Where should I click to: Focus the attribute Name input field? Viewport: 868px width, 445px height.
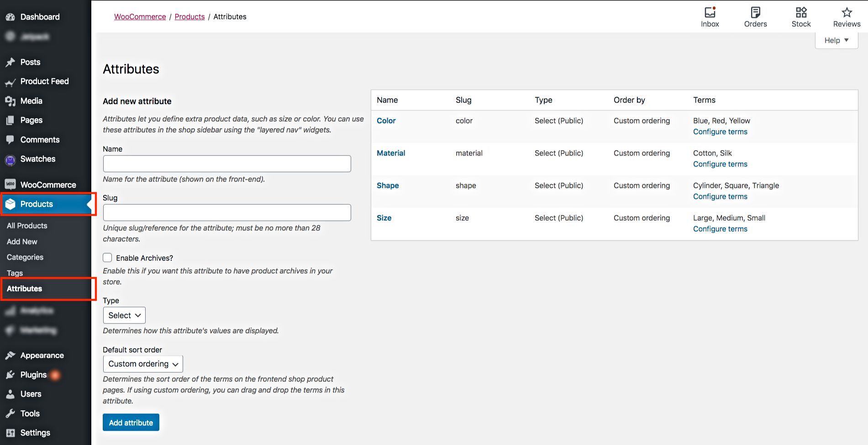[x=227, y=164]
